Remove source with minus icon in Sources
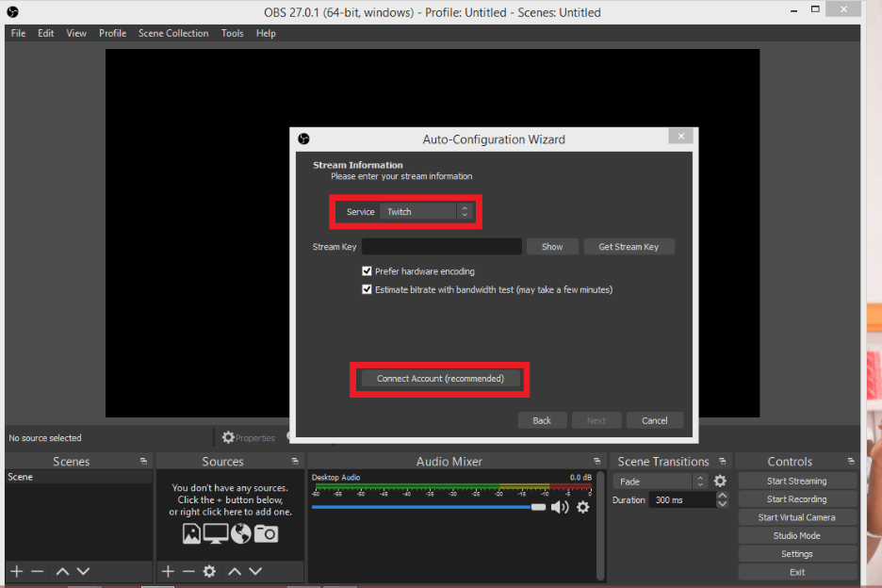The width and height of the screenshot is (882, 588). point(189,572)
